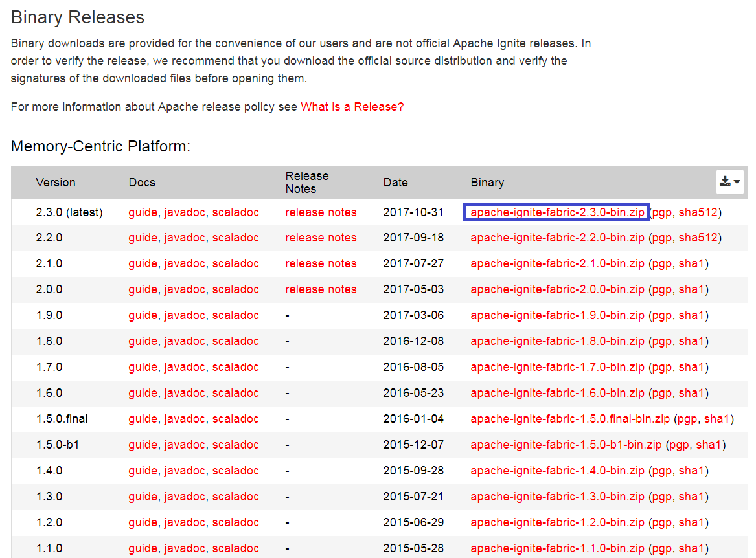
Task: Open scaladoc for version 1.5.0.final
Action: (235, 419)
